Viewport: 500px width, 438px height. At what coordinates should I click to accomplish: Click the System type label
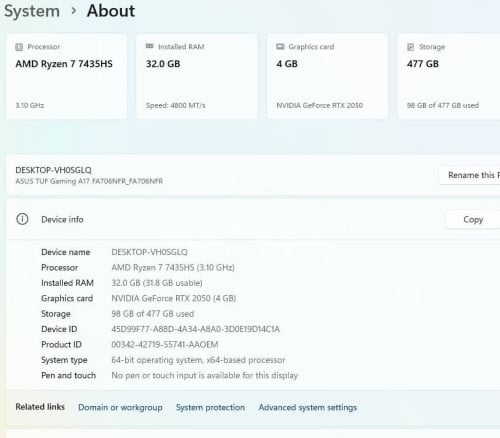pyautogui.click(x=64, y=360)
